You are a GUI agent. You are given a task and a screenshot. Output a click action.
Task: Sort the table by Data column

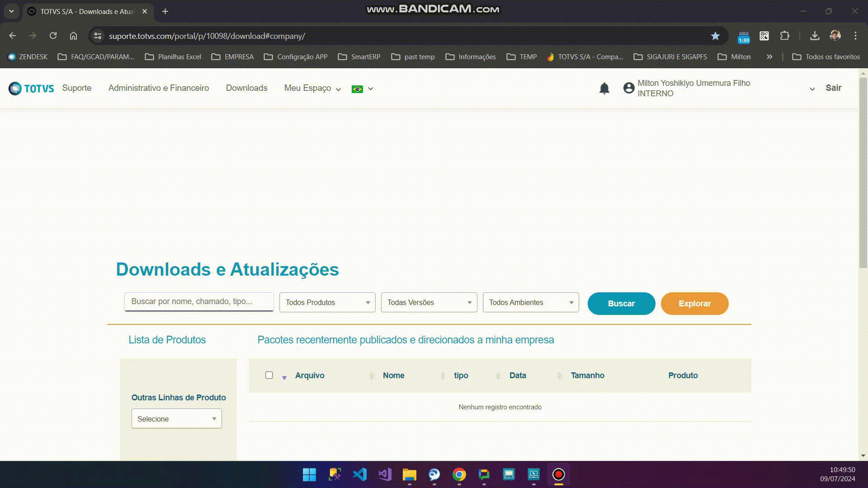pos(518,375)
